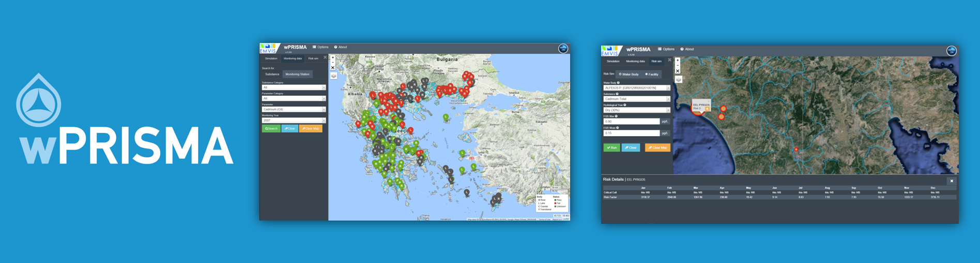Zoom out on the satellite map
This screenshot has width=980, height=263.
tap(678, 66)
